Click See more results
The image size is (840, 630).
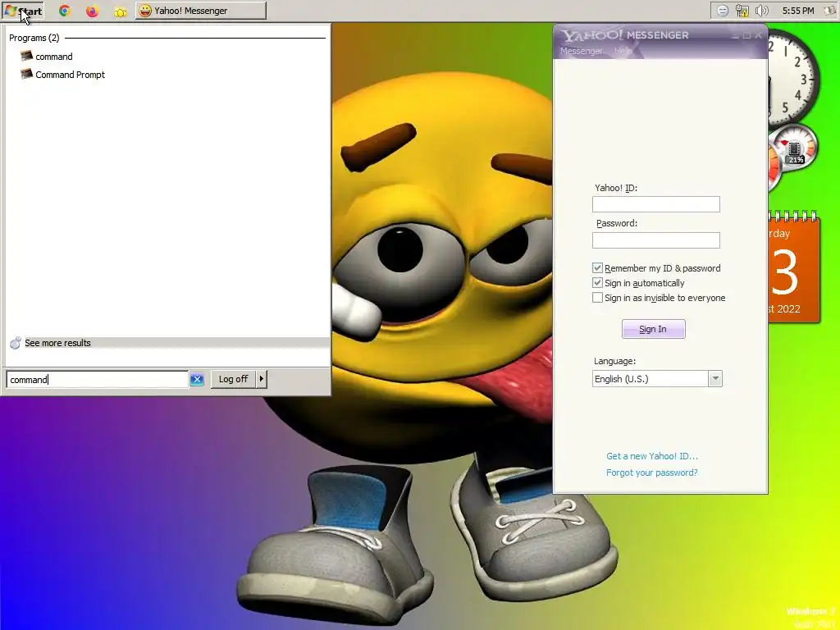(x=58, y=343)
